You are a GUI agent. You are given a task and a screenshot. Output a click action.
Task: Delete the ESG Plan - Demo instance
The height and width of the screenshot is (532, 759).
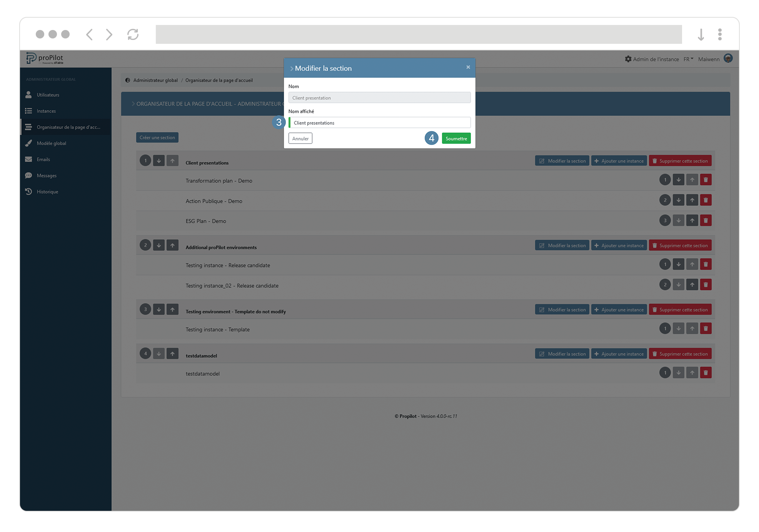[706, 220]
